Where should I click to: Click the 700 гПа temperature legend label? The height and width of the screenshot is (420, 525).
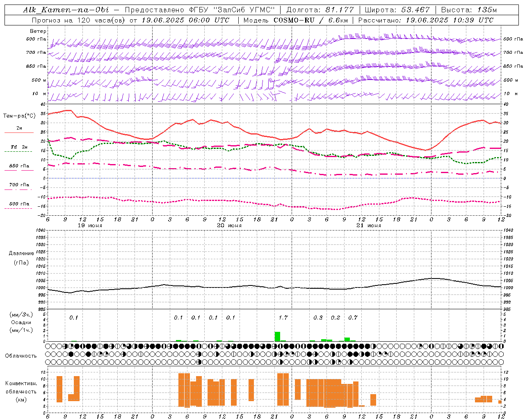19,185
